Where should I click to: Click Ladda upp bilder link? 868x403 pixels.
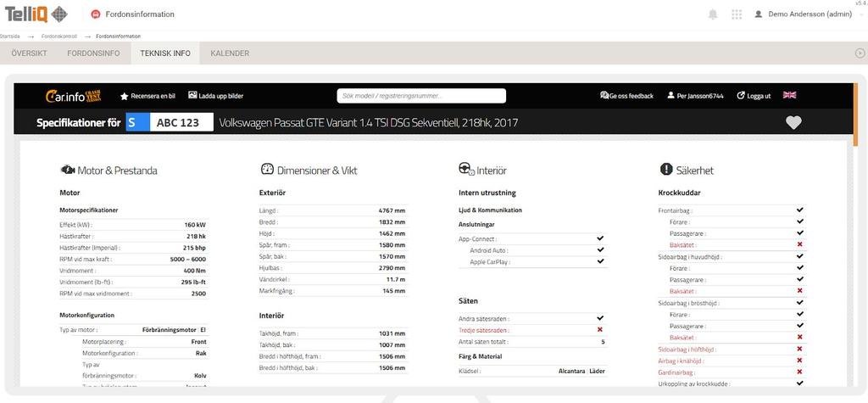221,96
